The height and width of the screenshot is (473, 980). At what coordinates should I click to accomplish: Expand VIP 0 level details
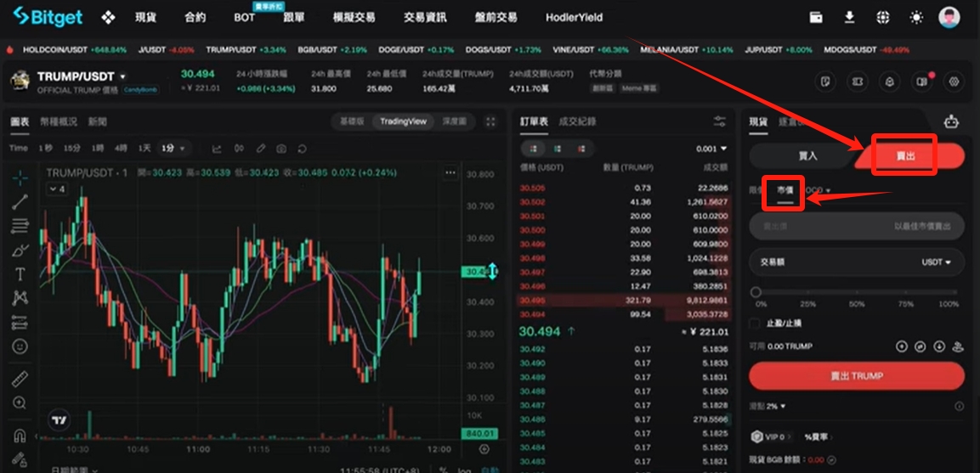[772, 437]
